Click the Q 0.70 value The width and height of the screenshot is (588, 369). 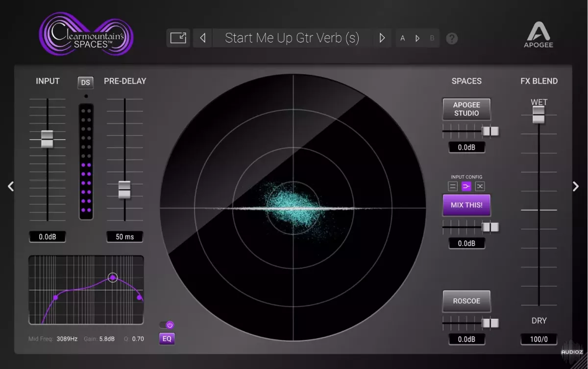[x=138, y=339]
